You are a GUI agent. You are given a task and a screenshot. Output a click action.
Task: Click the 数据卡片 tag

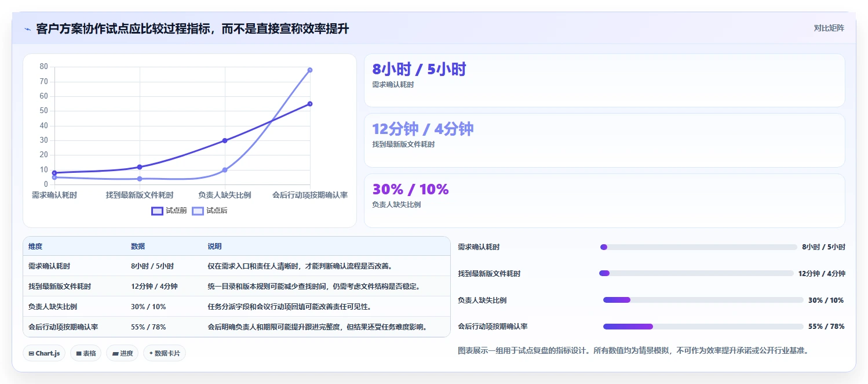pyautogui.click(x=165, y=353)
